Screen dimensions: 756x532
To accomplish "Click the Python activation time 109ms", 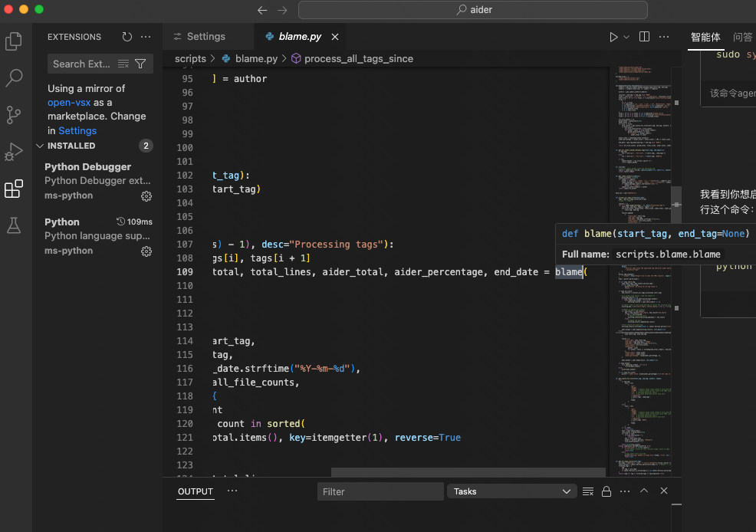I will point(134,222).
